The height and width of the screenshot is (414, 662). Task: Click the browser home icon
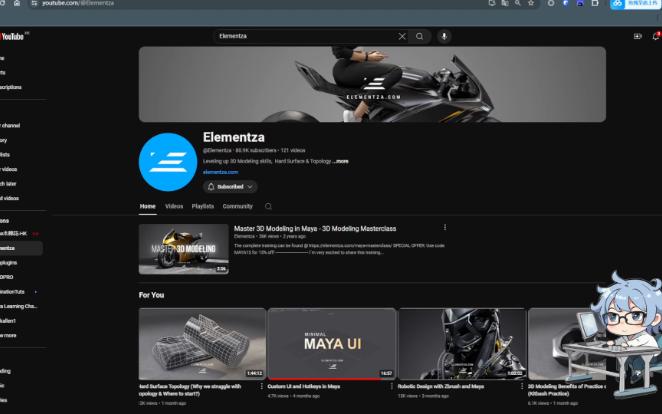tap(17, 3)
